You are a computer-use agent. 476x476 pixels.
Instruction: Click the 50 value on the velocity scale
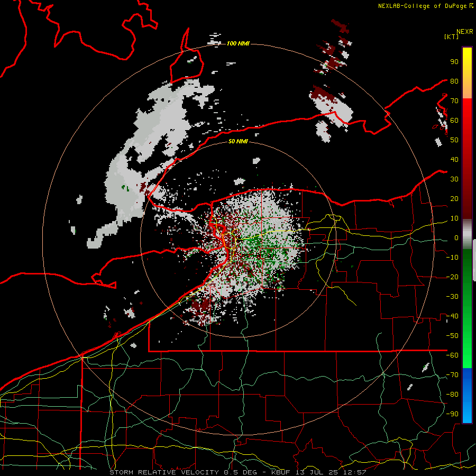coord(454,140)
